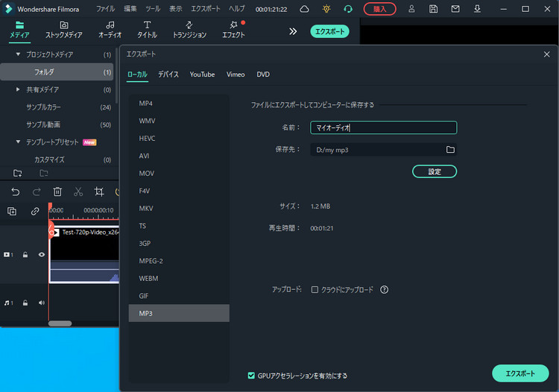Open the Effects tab

pos(233,30)
